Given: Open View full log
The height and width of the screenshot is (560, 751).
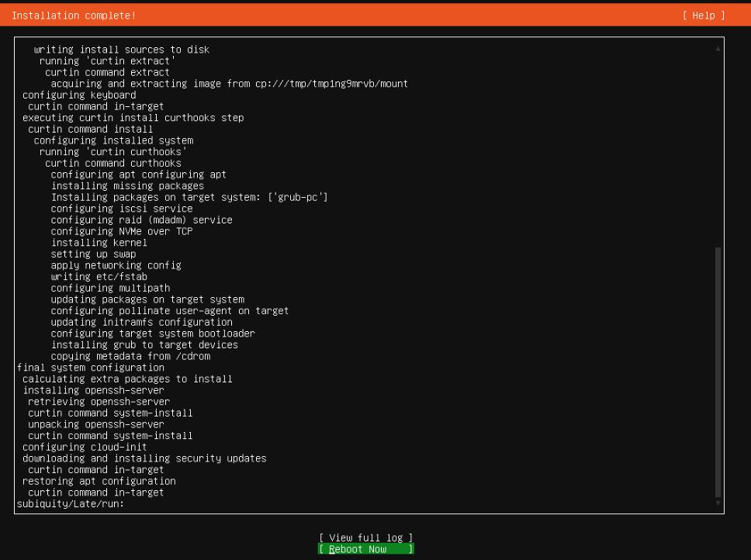Looking at the screenshot, I should 365,538.
